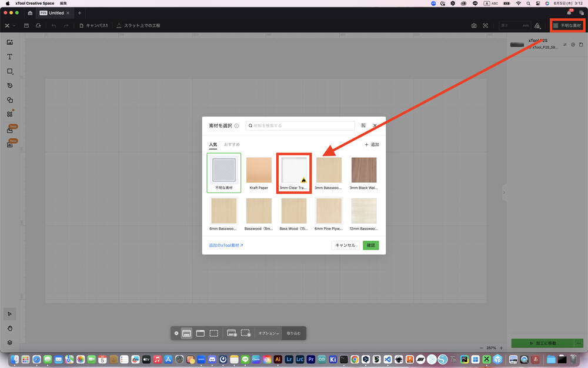The image size is (588, 368).
Task: Collapse the right panel arrow
Action: [505, 193]
